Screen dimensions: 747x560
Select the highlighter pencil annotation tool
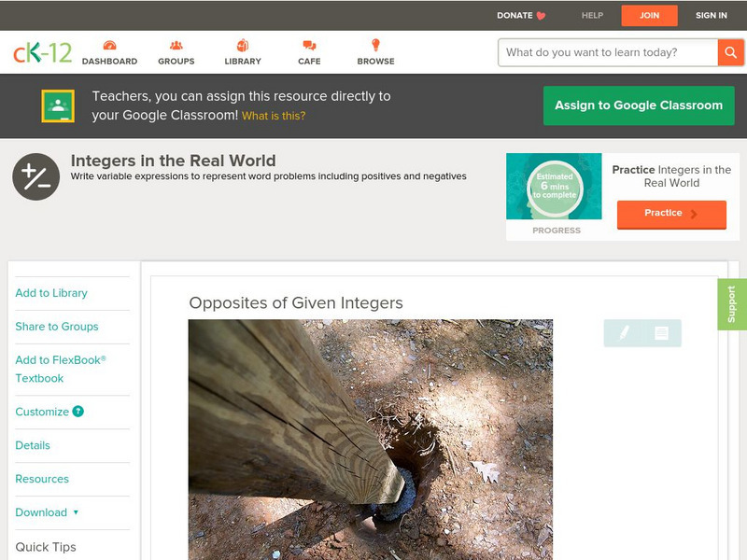click(x=624, y=333)
